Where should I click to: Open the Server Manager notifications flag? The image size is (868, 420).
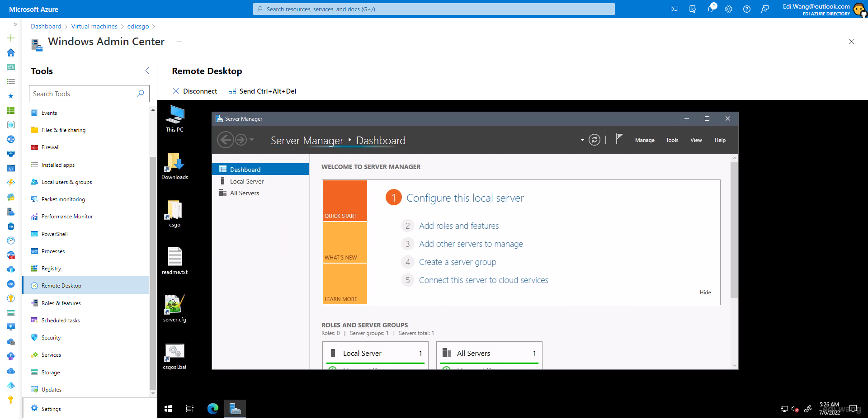click(619, 139)
